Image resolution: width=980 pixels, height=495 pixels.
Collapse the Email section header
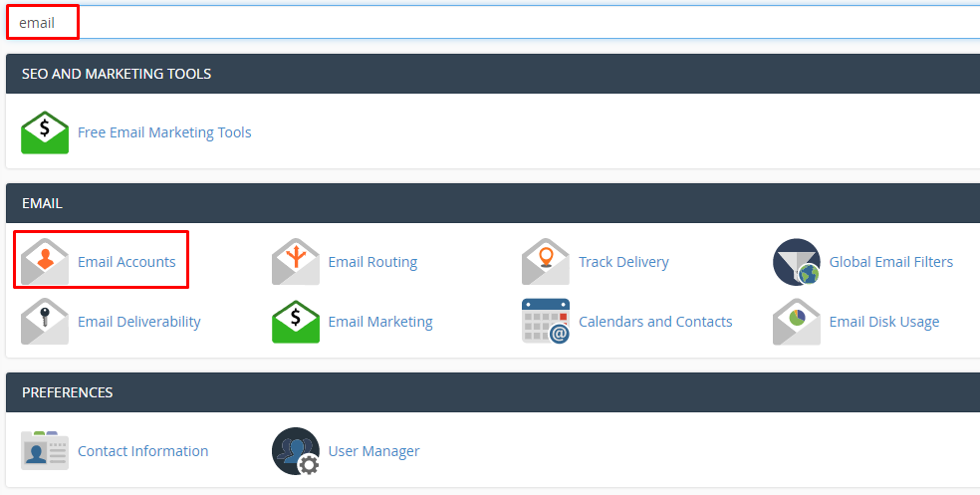[492, 203]
